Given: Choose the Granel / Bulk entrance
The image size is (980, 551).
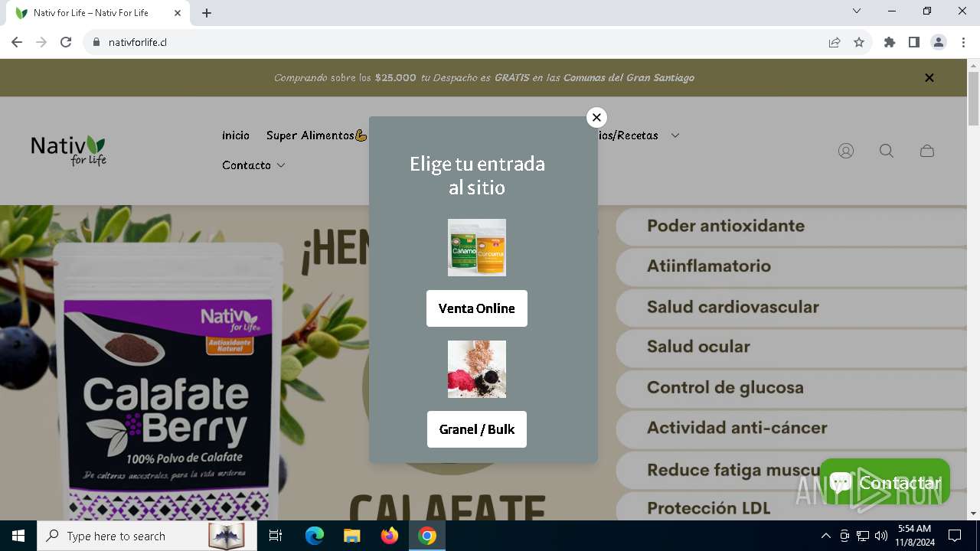Looking at the screenshot, I should click(477, 429).
